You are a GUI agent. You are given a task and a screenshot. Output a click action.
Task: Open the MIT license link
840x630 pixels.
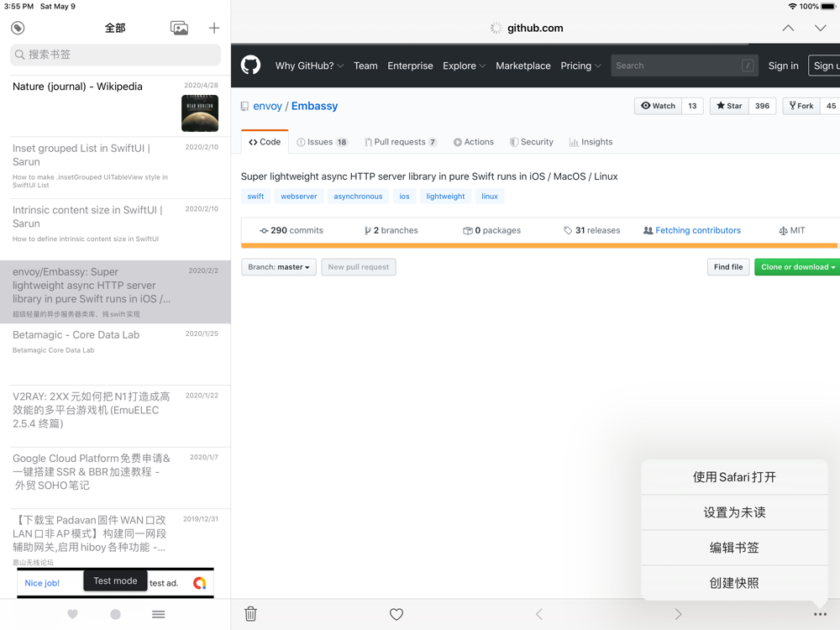pyautogui.click(x=792, y=230)
